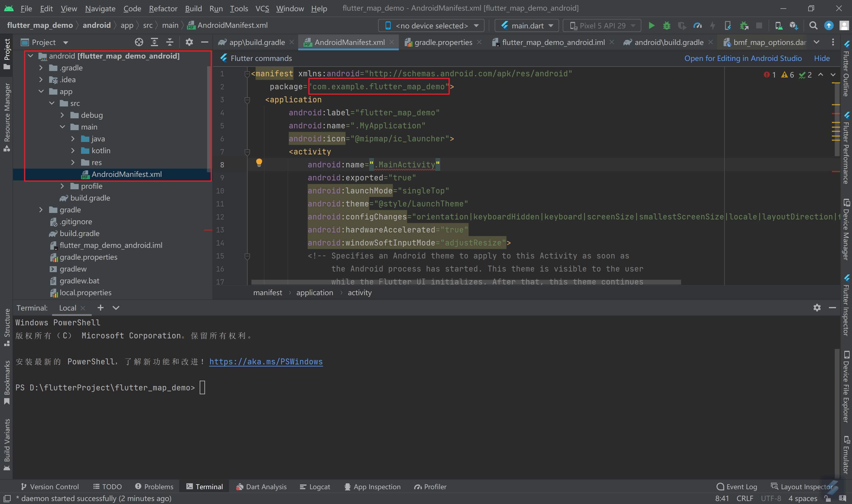Screen dimensions: 852x504
Task: Start debugging with the Debug icon
Action: [x=666, y=25]
